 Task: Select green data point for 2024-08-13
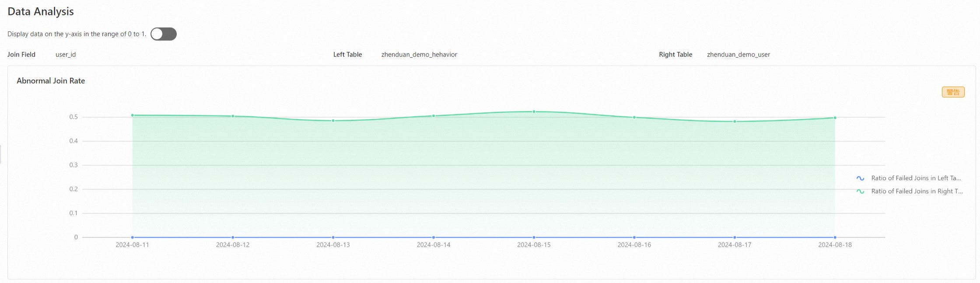(333, 121)
